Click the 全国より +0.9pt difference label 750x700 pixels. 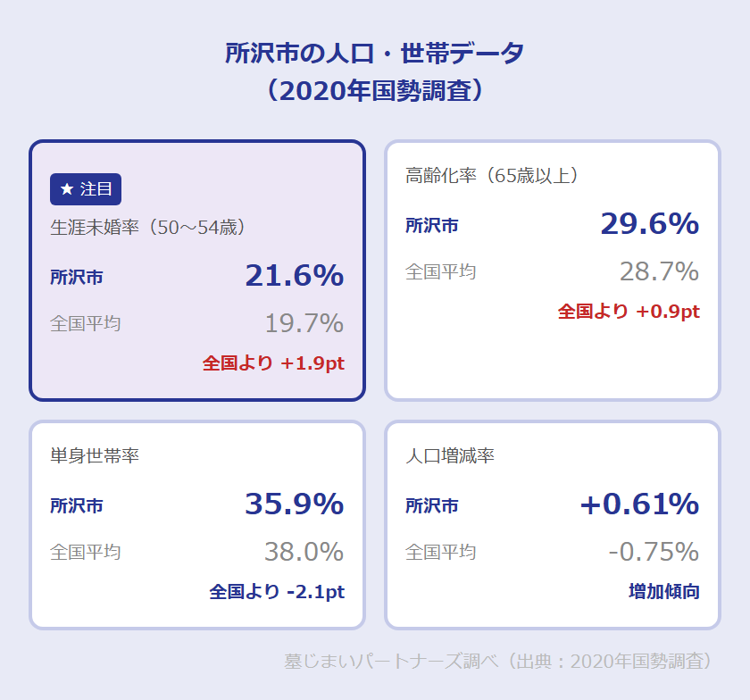[x=629, y=312]
